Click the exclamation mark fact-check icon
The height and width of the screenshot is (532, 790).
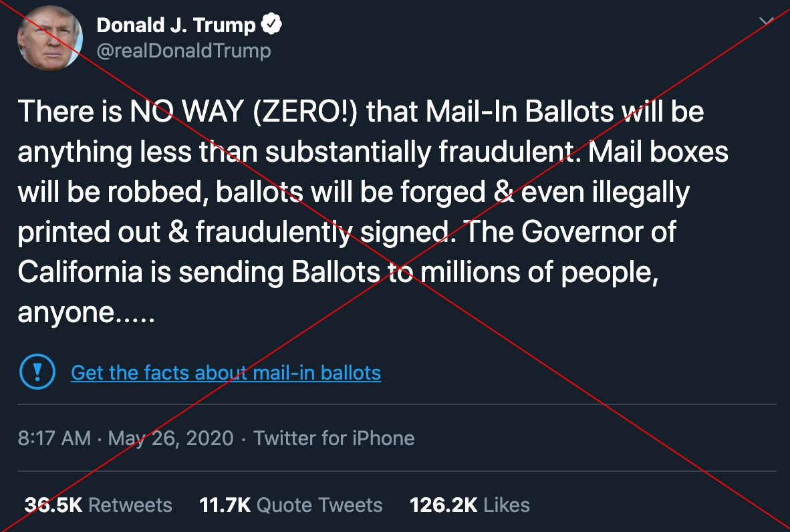click(37, 372)
